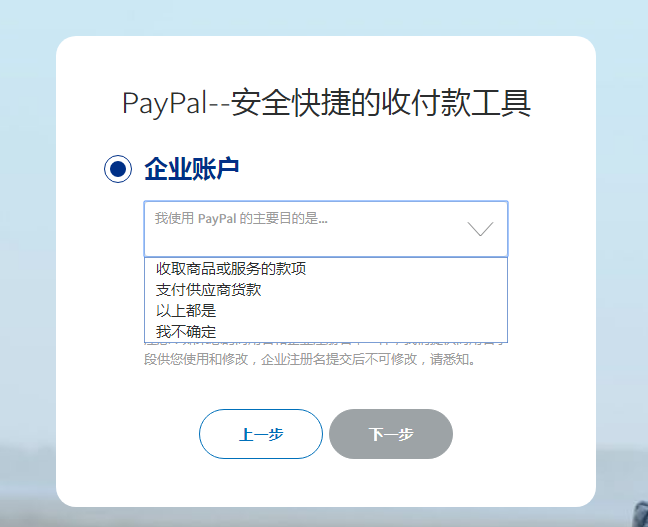Click the empty area below the placeholder inside select box
The image size is (648, 527).
tap(306, 242)
